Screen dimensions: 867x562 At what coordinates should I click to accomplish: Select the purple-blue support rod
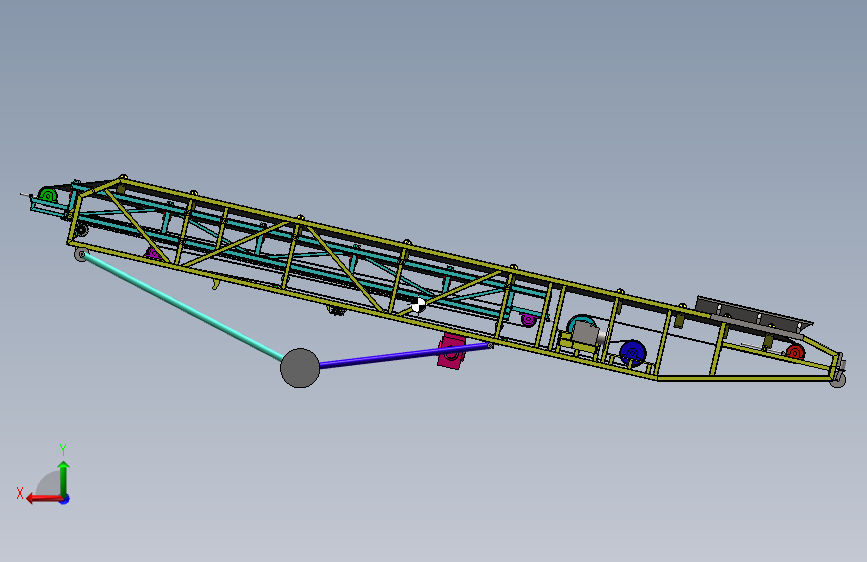(x=404, y=355)
